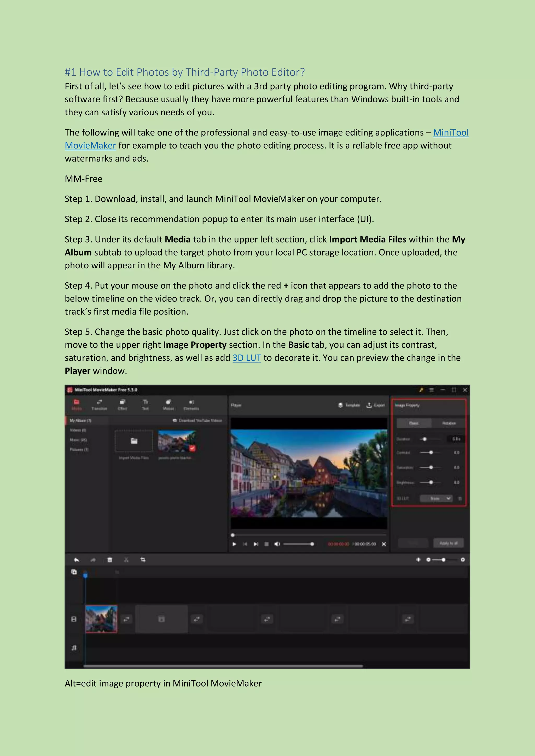Mute the player volume speaker
535x756 pixels.
277,544
